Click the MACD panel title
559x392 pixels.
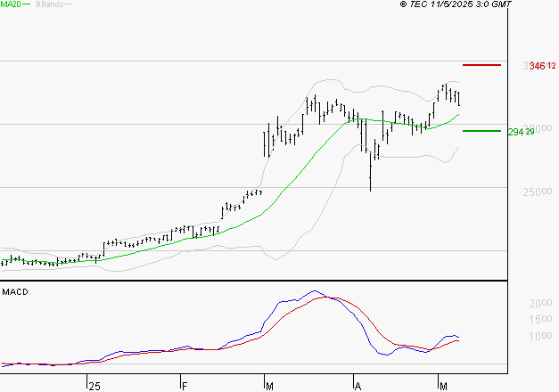pos(15,292)
